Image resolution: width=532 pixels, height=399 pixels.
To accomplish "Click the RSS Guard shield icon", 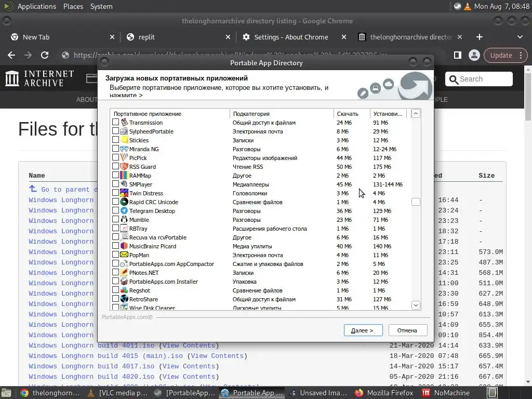I will pyautogui.click(x=124, y=167).
